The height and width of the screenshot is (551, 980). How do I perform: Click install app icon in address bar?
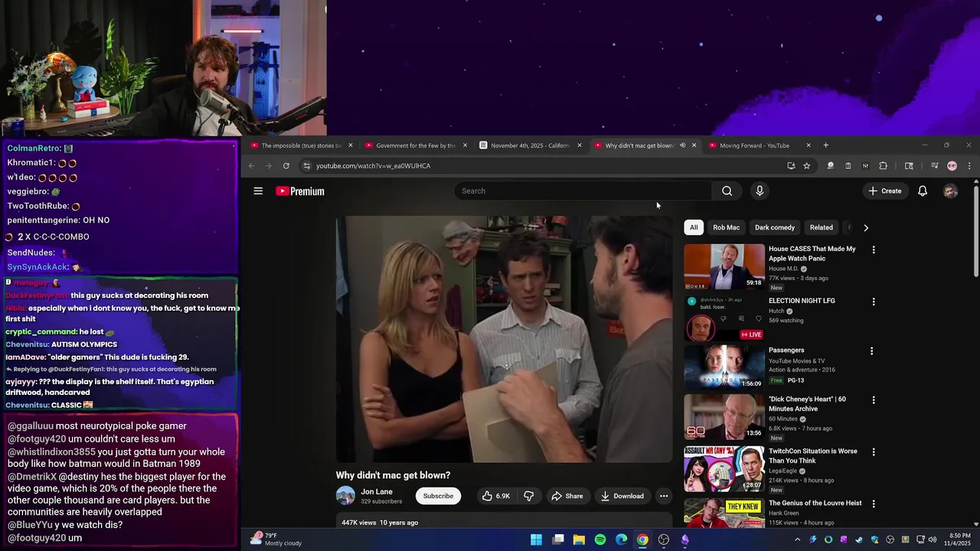tap(791, 166)
